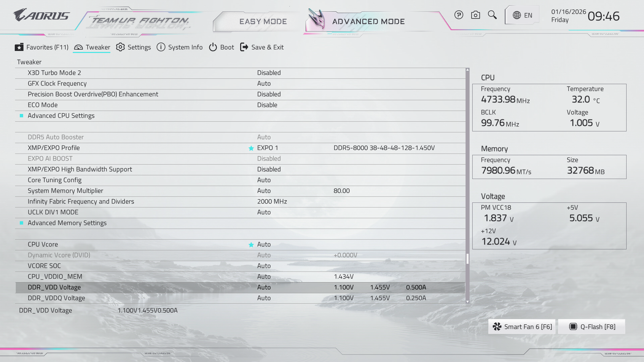Switch to EASY MODE
Image resolution: width=644 pixels, height=362 pixels.
point(263,21)
